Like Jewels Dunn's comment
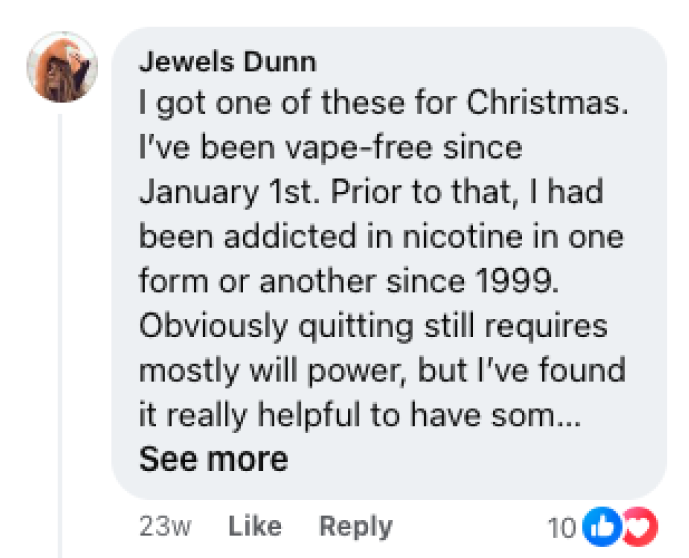 click(255, 526)
